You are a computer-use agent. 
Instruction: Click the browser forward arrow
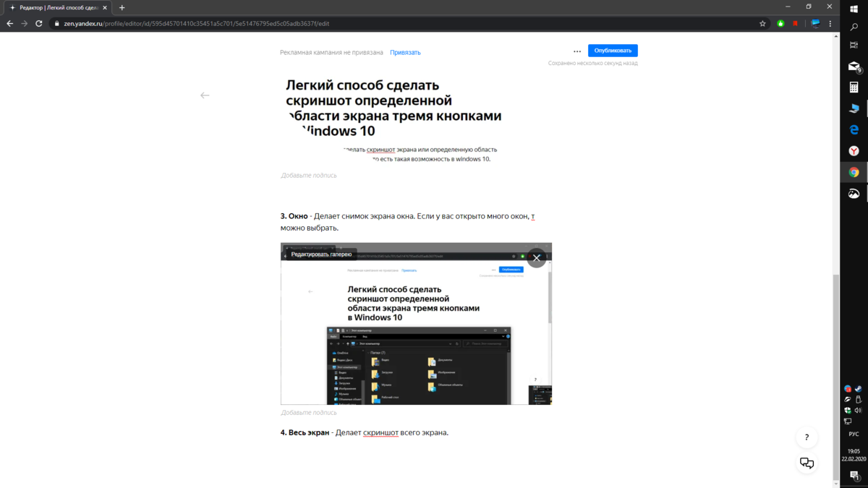click(x=24, y=23)
